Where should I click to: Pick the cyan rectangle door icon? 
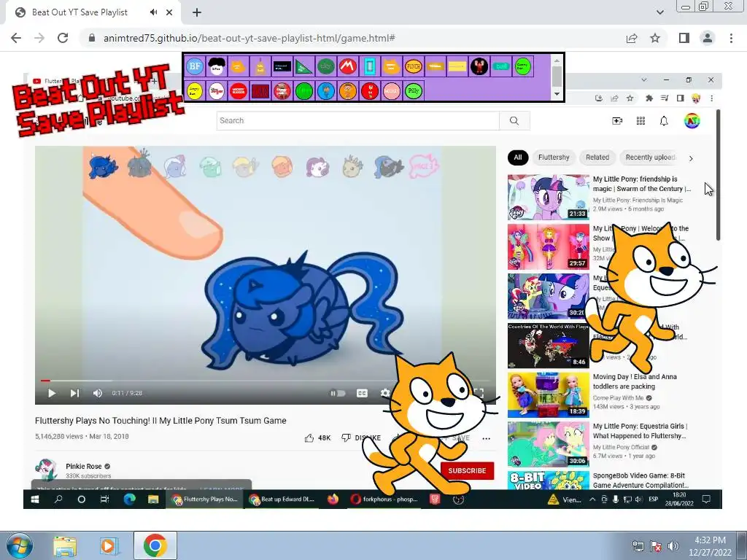[x=370, y=66]
